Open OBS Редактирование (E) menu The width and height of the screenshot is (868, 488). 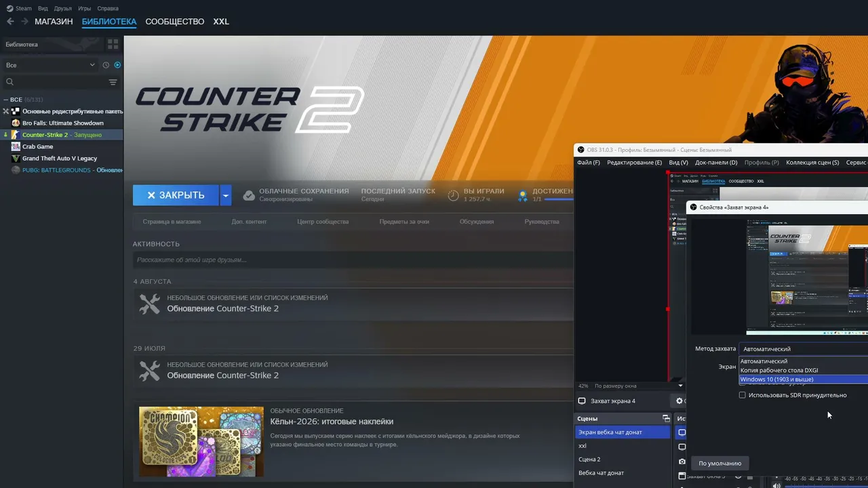634,163
